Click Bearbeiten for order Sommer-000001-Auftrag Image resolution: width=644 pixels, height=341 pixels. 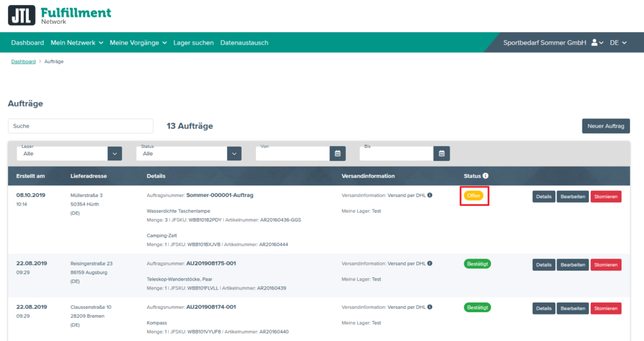[572, 196]
